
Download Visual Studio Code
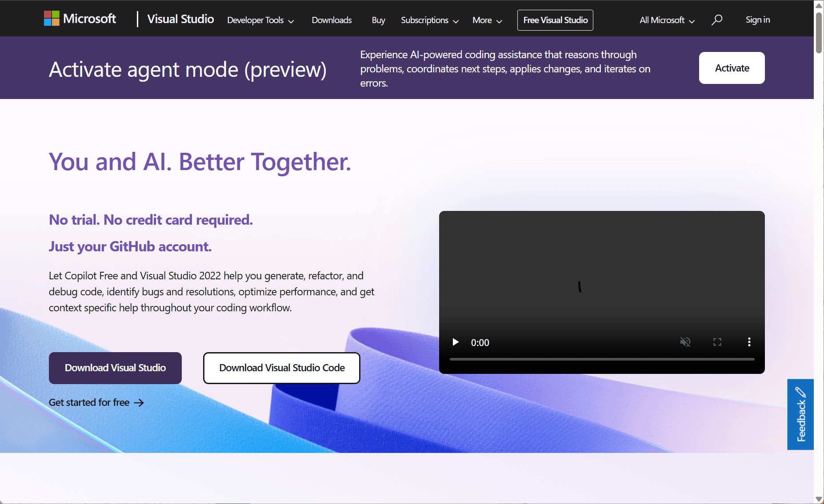pyautogui.click(x=281, y=368)
